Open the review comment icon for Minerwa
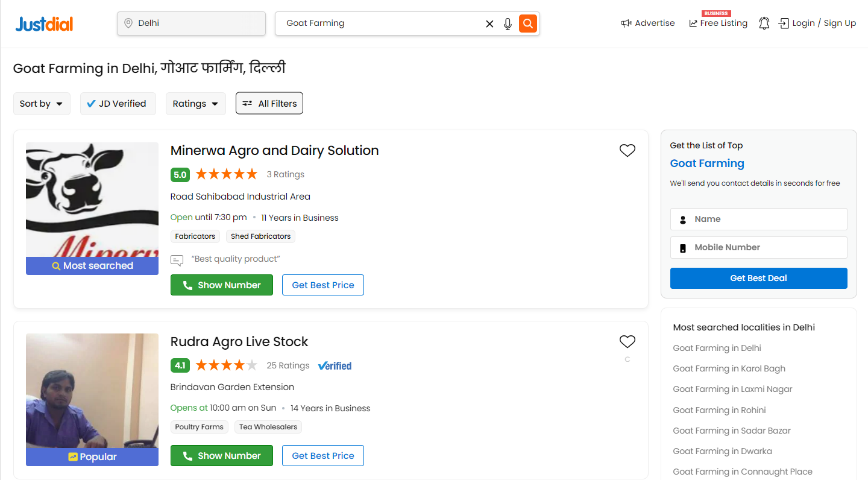868x480 pixels. pyautogui.click(x=177, y=260)
